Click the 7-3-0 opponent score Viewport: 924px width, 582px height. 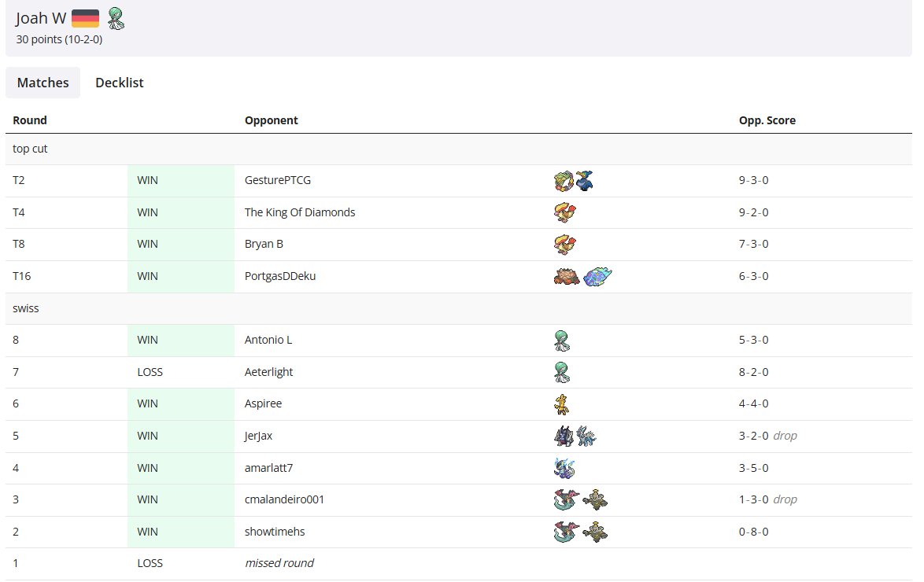[x=754, y=244]
